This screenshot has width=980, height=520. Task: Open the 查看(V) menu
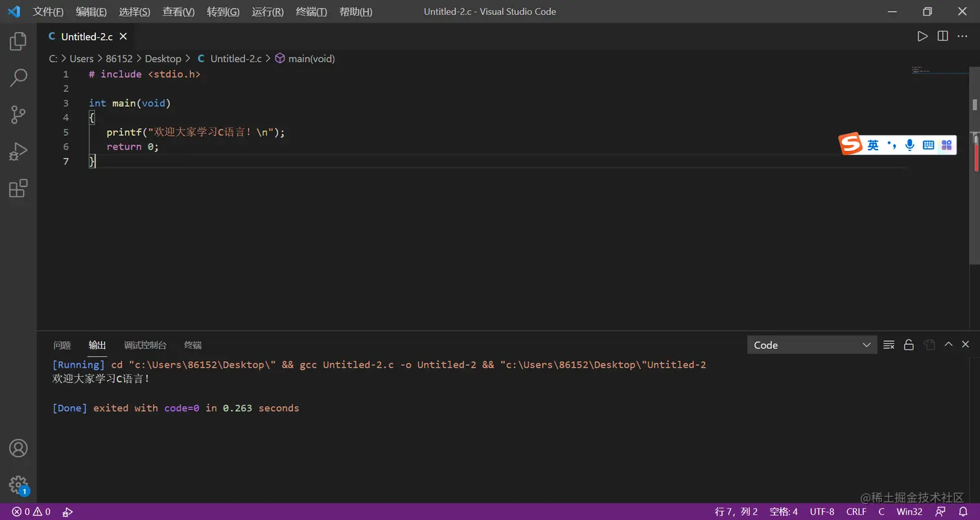click(x=178, y=12)
